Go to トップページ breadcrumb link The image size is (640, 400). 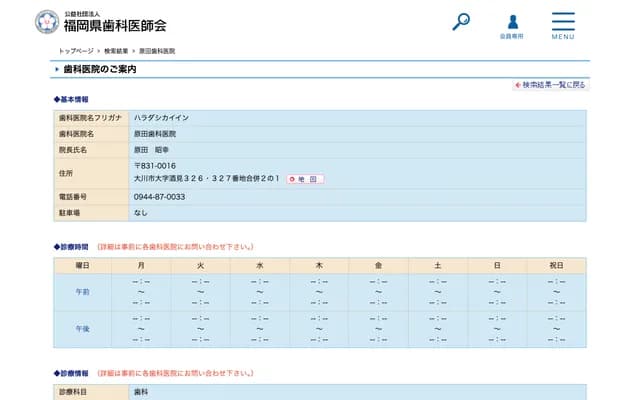[x=76, y=50]
